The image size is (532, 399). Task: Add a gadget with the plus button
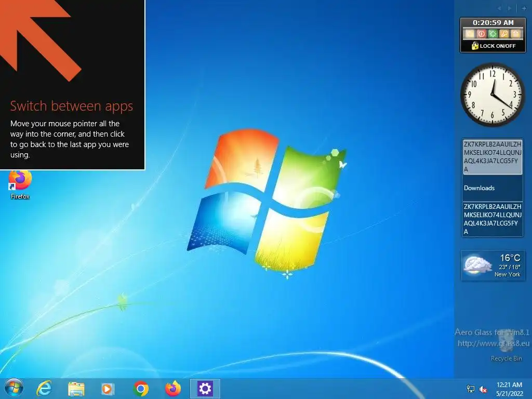point(524,8)
